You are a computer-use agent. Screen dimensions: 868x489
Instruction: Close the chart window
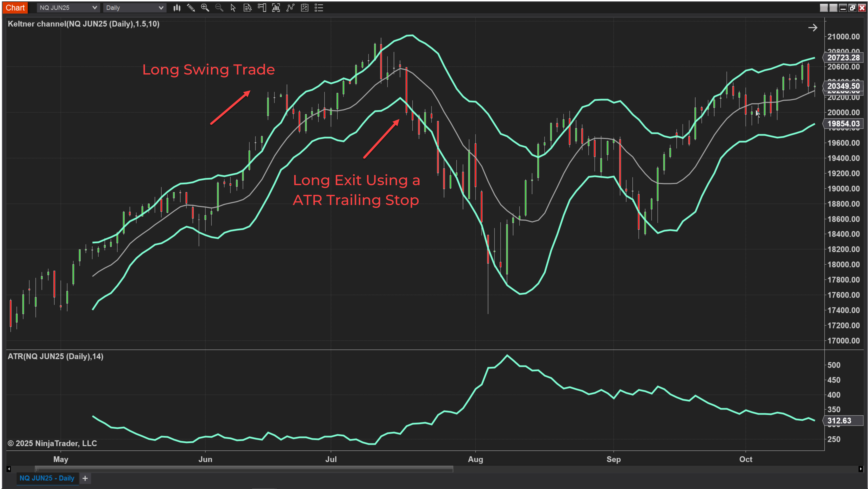pos(862,8)
